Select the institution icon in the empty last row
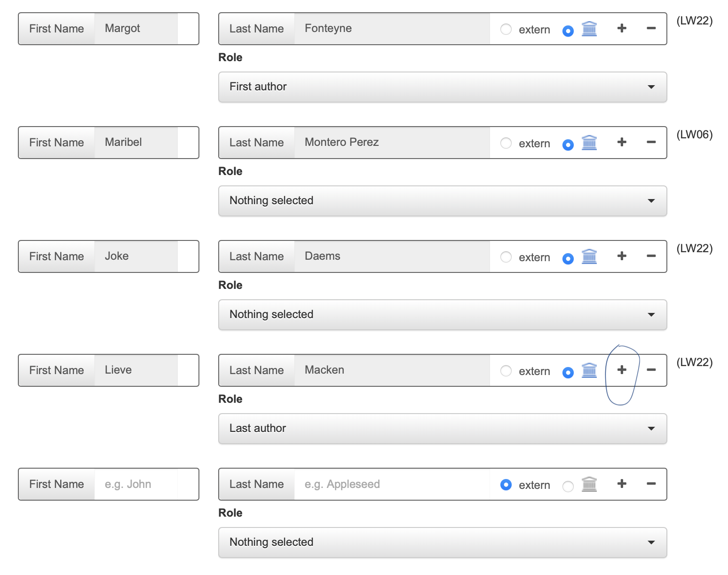 (x=589, y=484)
